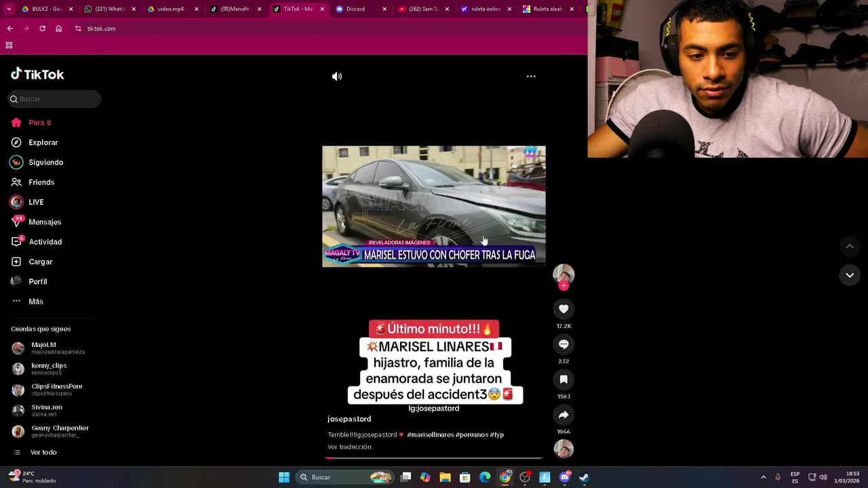The height and width of the screenshot is (488, 868).
Task: Go to the next video with down arrow
Action: coord(850,275)
